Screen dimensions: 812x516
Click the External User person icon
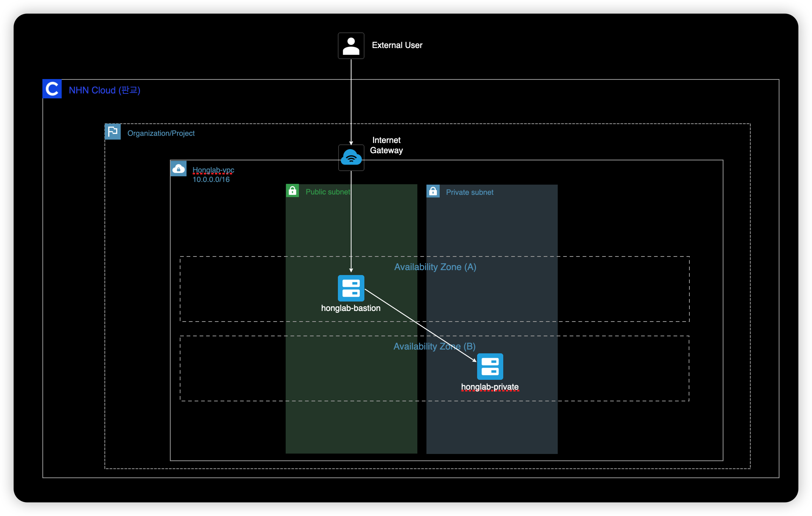(x=351, y=46)
